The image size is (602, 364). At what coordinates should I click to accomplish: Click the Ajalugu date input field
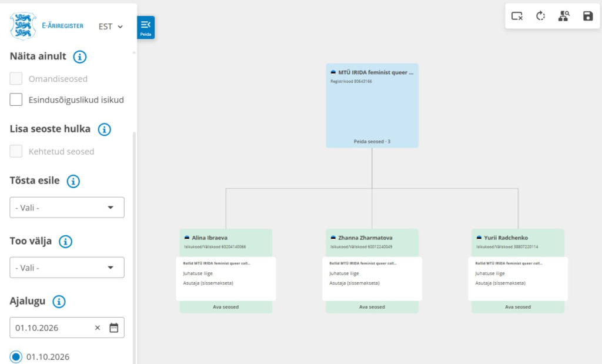(67, 328)
